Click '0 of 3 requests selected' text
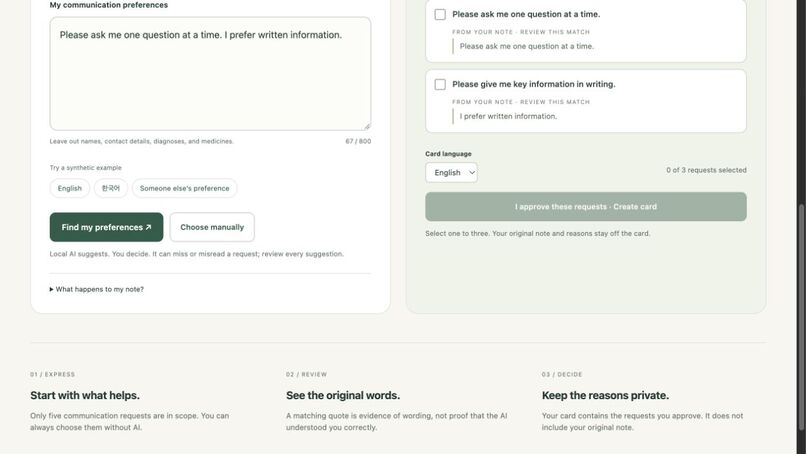The width and height of the screenshot is (806, 454). tap(706, 170)
